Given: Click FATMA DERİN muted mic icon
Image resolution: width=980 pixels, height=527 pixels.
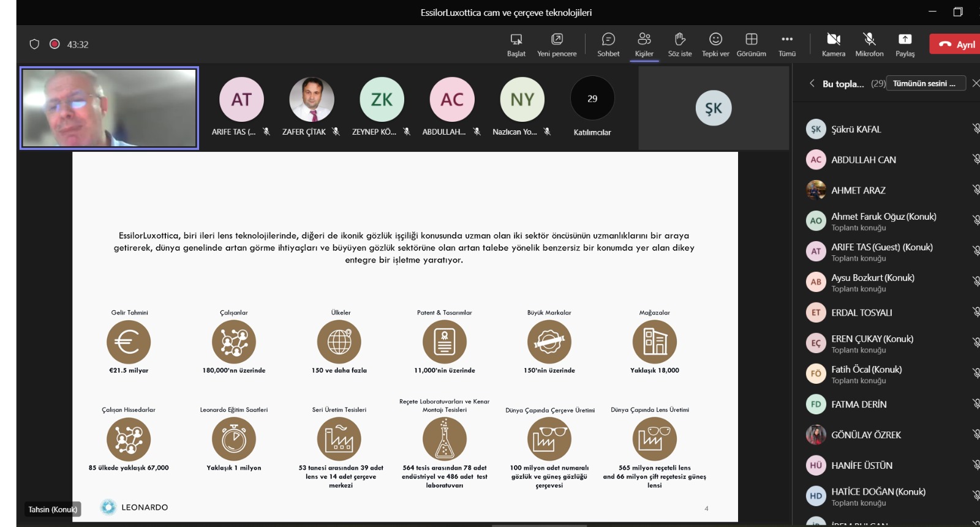Looking at the screenshot, I should coord(976,404).
